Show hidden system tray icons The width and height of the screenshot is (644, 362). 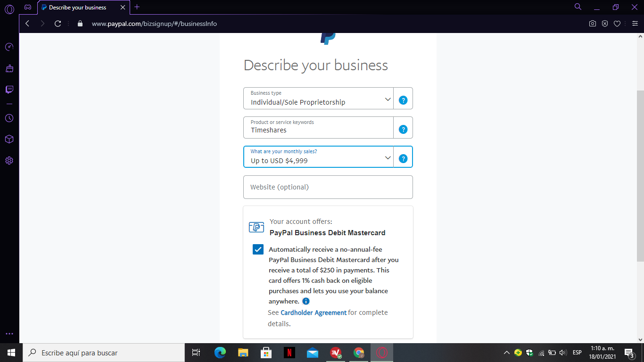[x=507, y=353]
